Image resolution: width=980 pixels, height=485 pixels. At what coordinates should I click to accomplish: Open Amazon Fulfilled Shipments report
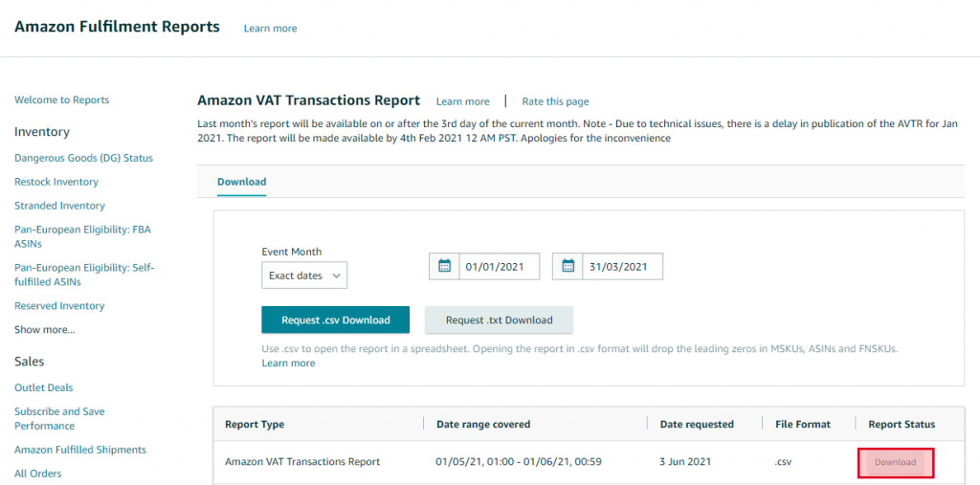click(x=80, y=450)
